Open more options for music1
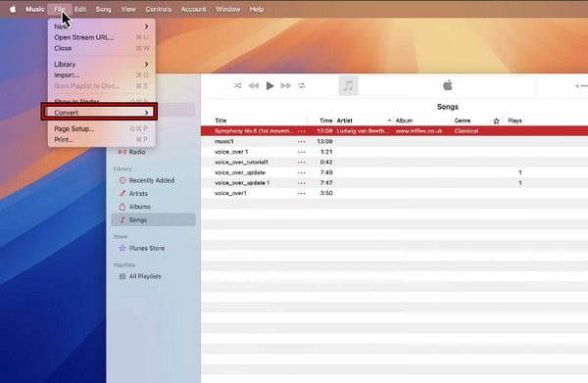This screenshot has height=383, width=588. (x=301, y=142)
